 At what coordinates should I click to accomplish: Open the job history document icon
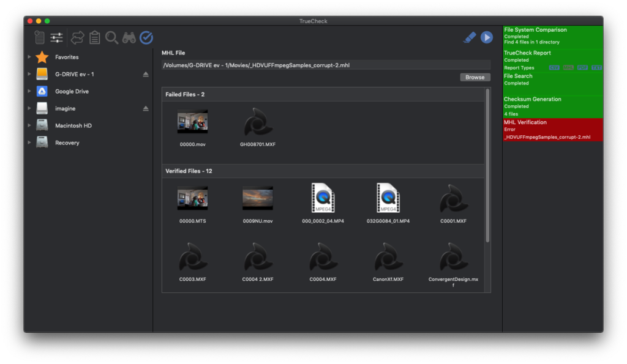click(39, 37)
